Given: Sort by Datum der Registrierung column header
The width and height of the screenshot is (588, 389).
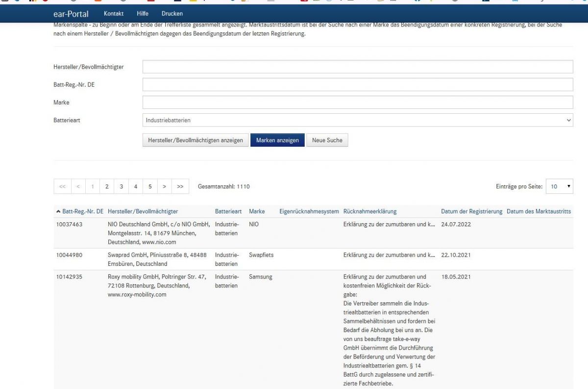Looking at the screenshot, I should [x=471, y=211].
